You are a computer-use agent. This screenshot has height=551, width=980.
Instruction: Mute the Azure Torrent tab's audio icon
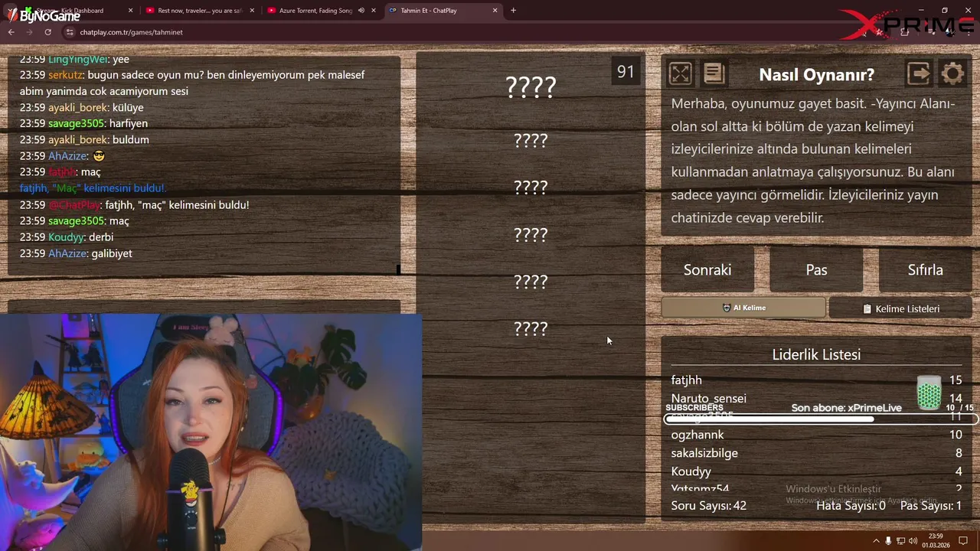click(x=361, y=11)
